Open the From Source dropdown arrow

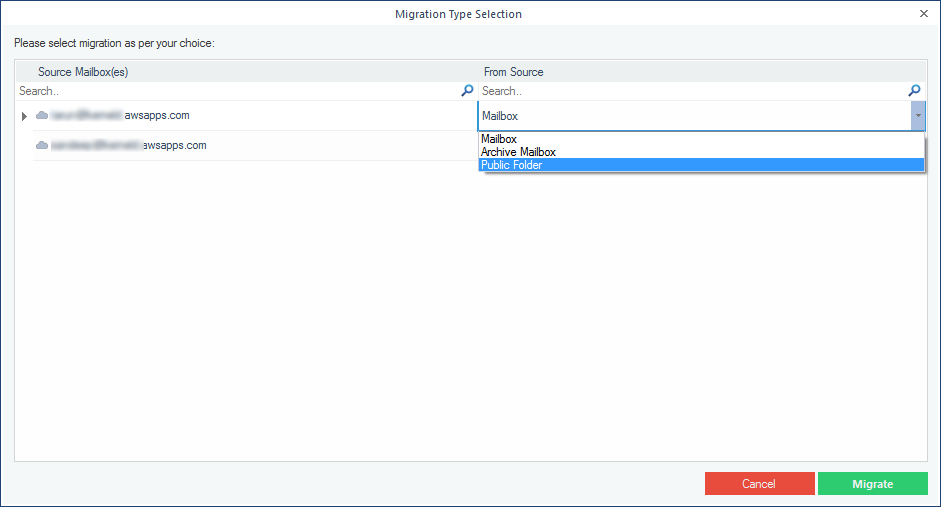pyautogui.click(x=917, y=116)
